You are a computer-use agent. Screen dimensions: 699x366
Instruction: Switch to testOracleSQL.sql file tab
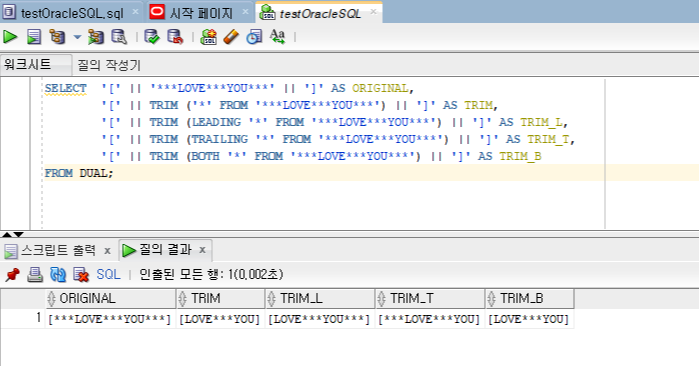pos(72,13)
